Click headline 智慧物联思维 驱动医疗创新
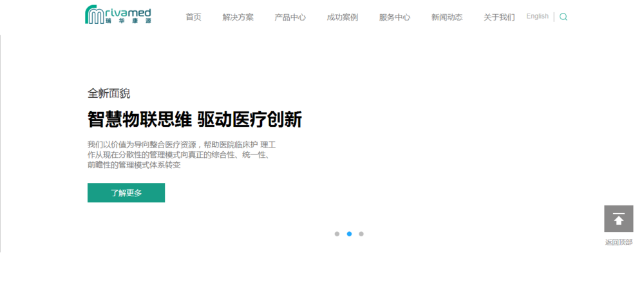Screen dimensions: 644x293 point(194,120)
